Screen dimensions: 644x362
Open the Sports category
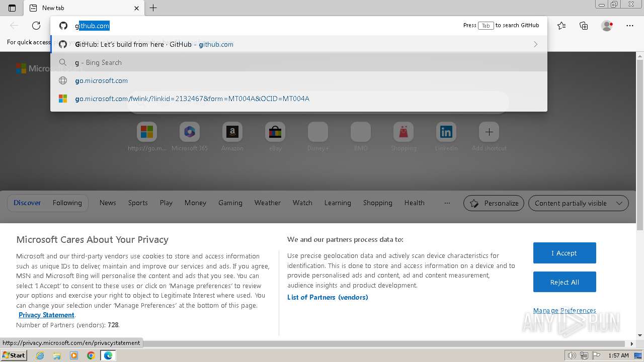[x=138, y=203]
